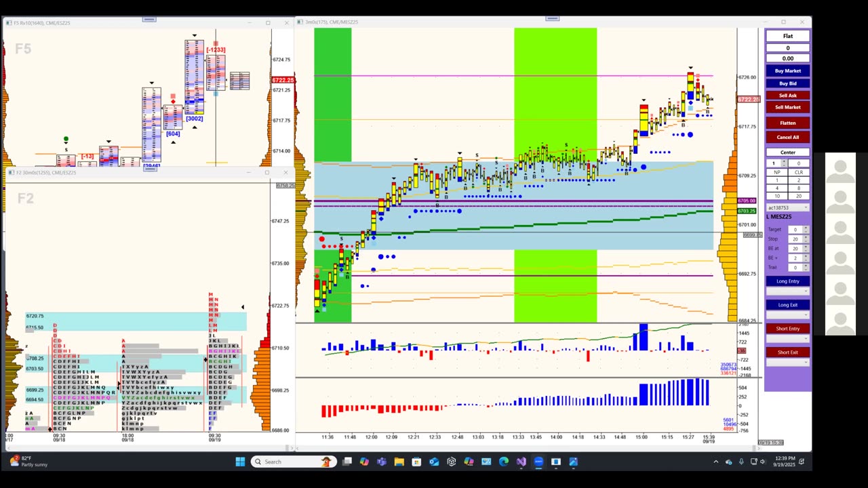Click the F5 chart window icon

pyautogui.click(x=9, y=23)
